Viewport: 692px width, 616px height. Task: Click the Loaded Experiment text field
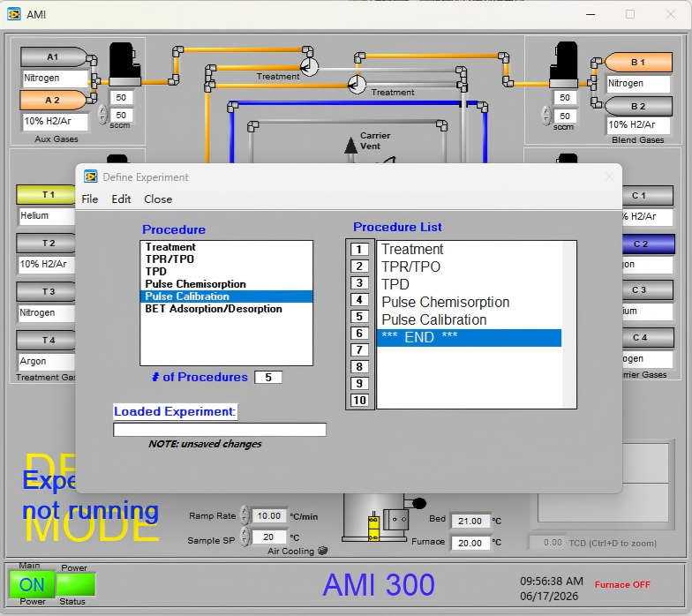pyautogui.click(x=220, y=430)
